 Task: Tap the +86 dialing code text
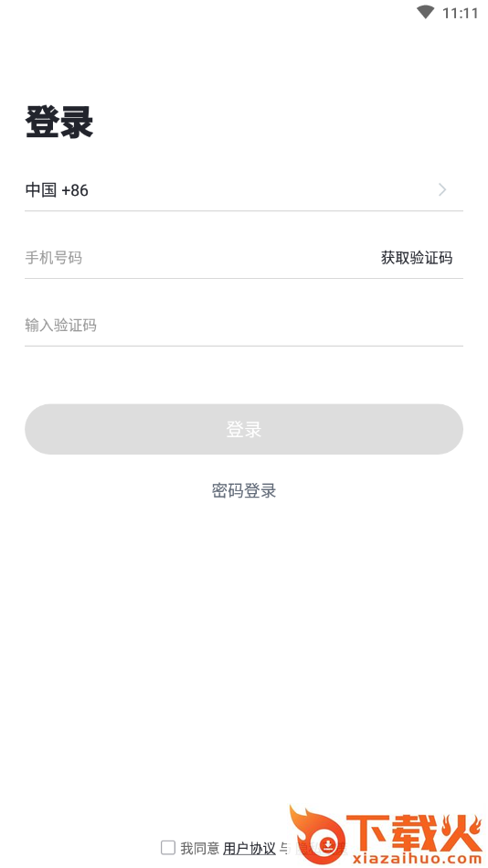(75, 190)
